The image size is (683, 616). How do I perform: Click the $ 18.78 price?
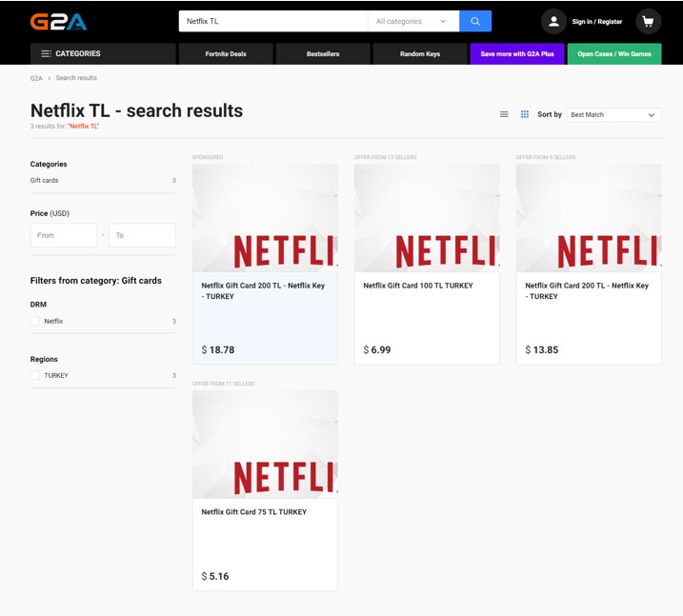tap(218, 349)
